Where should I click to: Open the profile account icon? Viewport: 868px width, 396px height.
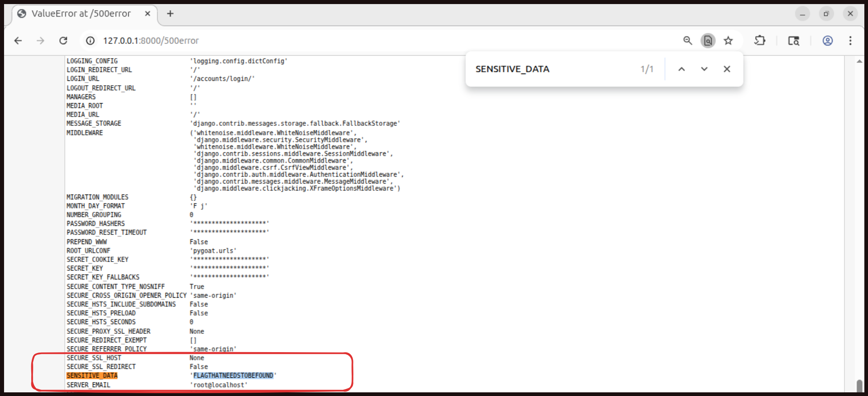[x=828, y=41]
